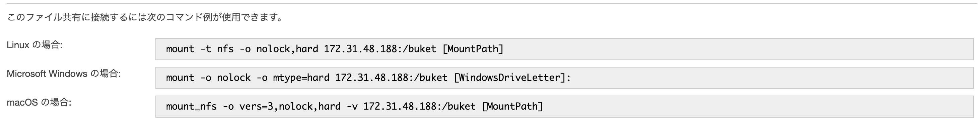Click '[MountPath]' in the macOS command
The height and width of the screenshot is (129, 980).
[x=512, y=107]
